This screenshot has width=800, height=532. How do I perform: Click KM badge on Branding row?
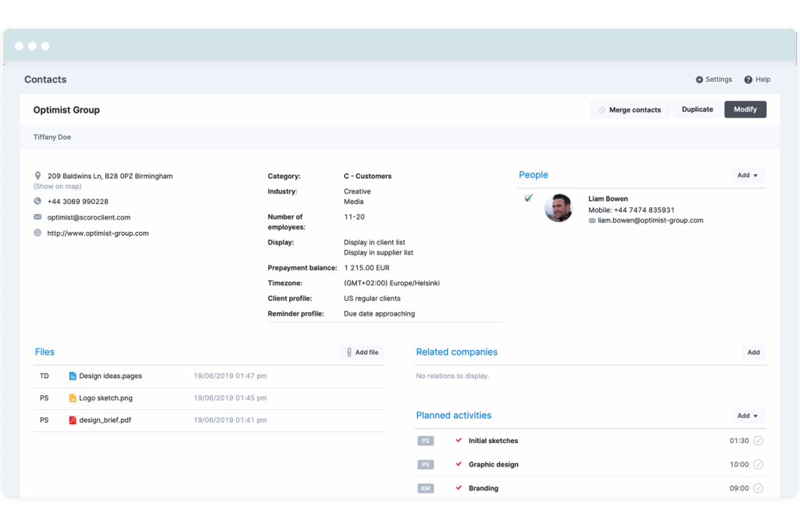tap(426, 488)
